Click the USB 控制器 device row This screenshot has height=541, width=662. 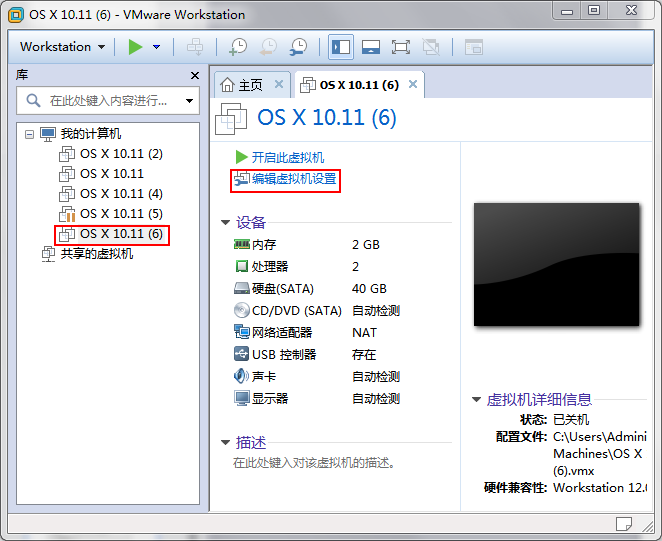coord(317,354)
